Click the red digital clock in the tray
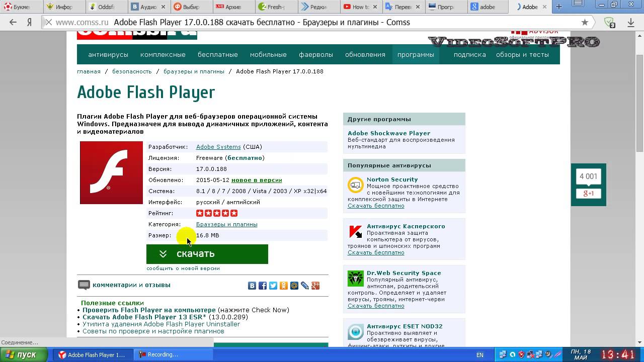Screen dimensions: 644x362 point(618,354)
